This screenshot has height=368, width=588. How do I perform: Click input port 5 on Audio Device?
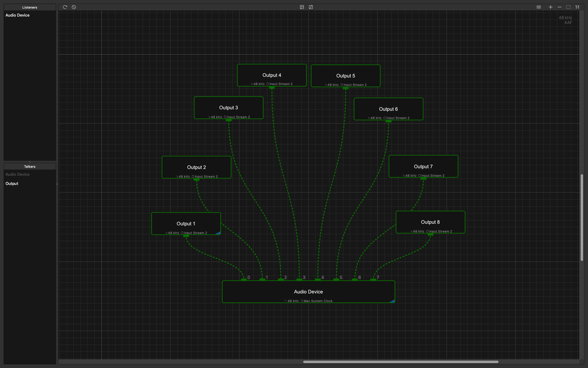336,279
